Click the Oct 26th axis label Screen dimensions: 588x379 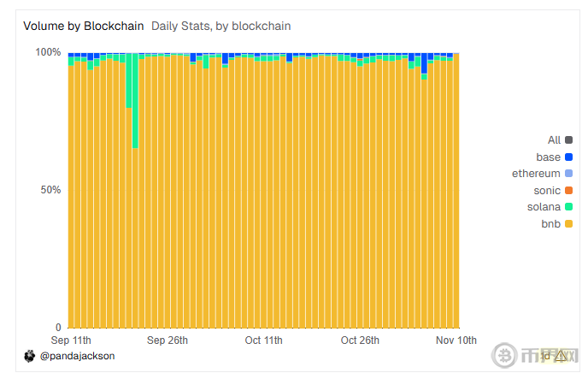click(360, 340)
